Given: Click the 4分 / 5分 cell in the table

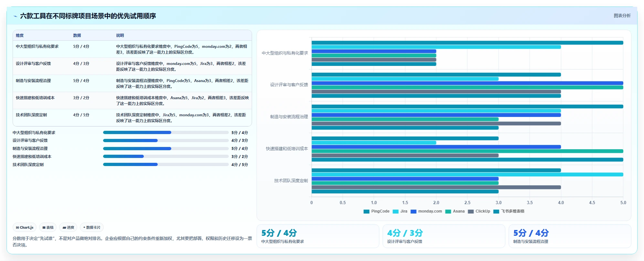Looking at the screenshot, I should (x=81, y=115).
